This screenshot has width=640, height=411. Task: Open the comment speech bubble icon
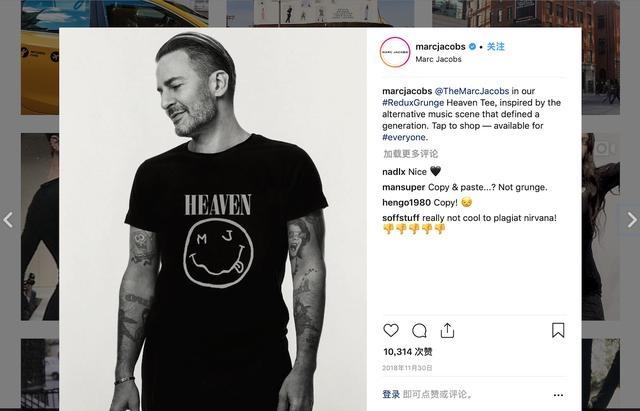(419, 331)
